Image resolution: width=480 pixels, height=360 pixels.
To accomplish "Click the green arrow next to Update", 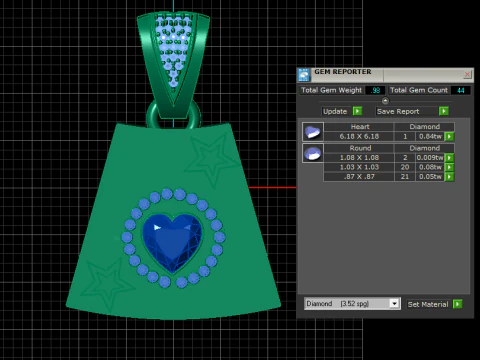I will click(357, 111).
